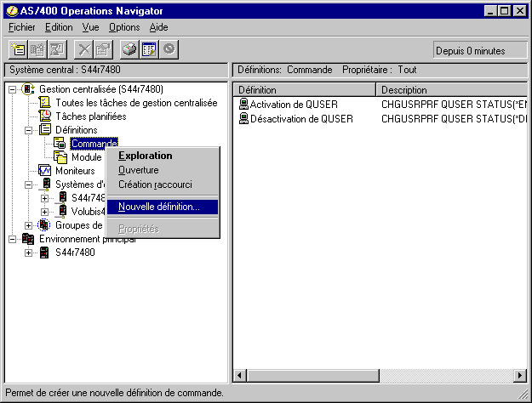The image size is (532, 403).
Task: Click the Définitions folder icon
Action: (x=45, y=129)
